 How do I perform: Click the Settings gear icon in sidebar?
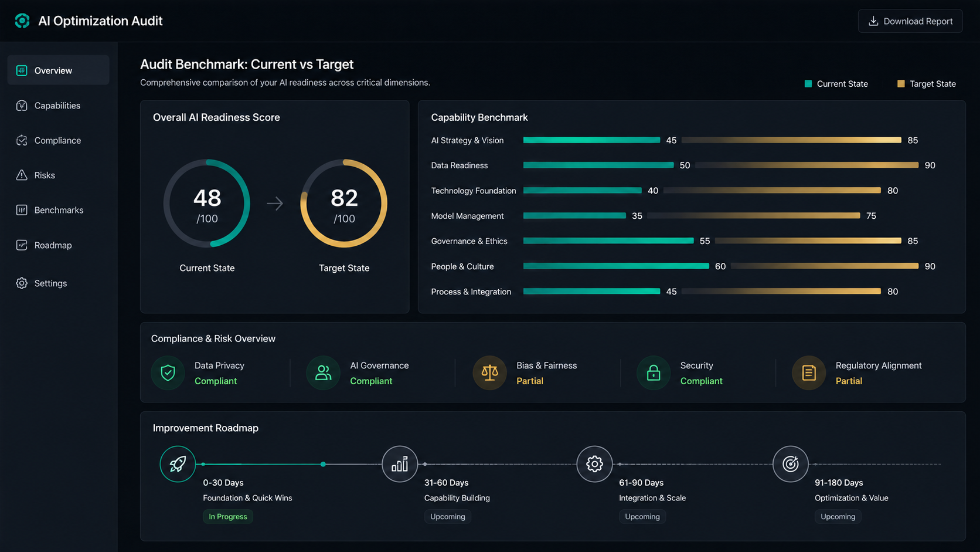22,283
